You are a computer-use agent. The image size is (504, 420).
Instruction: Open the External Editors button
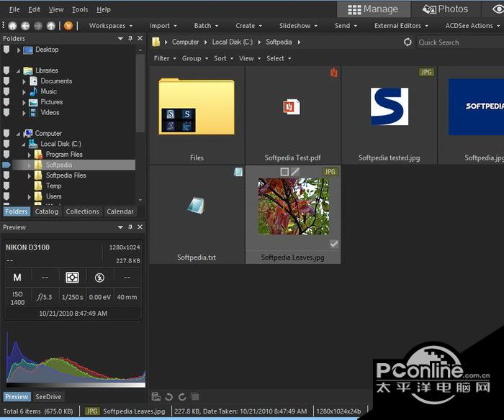[x=401, y=26]
